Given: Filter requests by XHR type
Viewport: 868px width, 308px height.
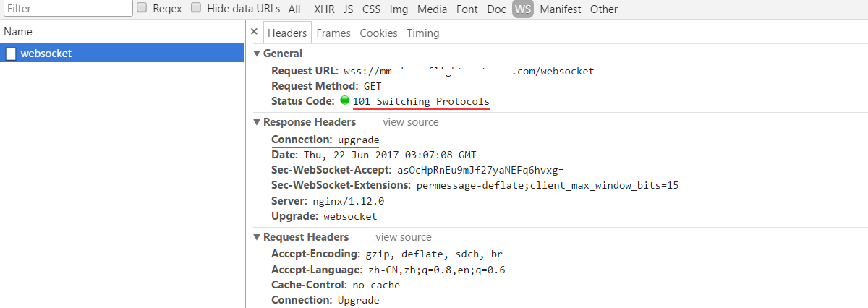Looking at the screenshot, I should tap(324, 9).
